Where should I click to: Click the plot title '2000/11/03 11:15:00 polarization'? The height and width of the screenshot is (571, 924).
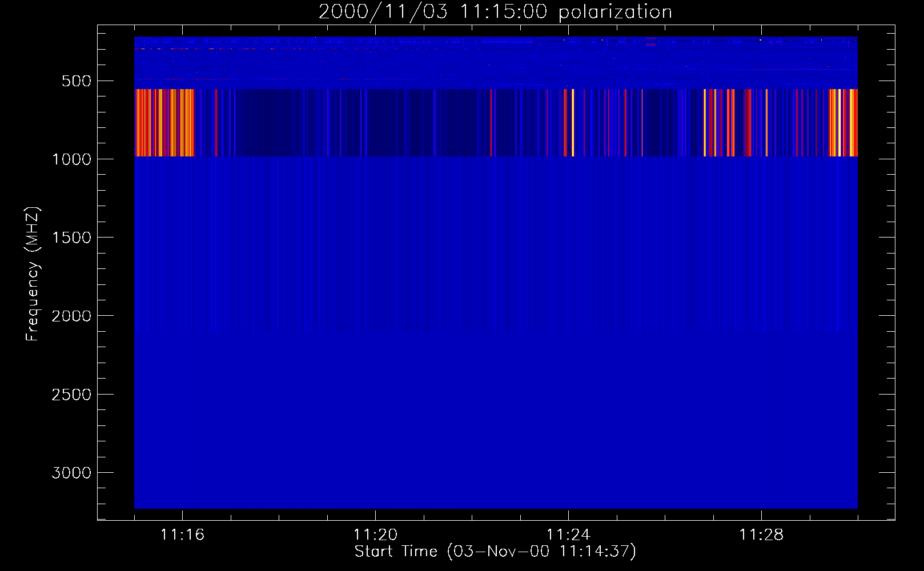(495, 12)
